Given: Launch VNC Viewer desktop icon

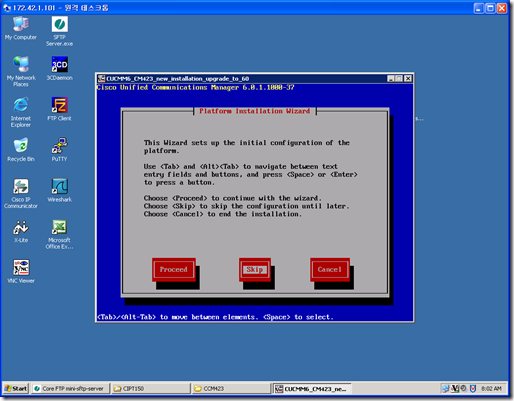Looking at the screenshot, I should 21,272.
